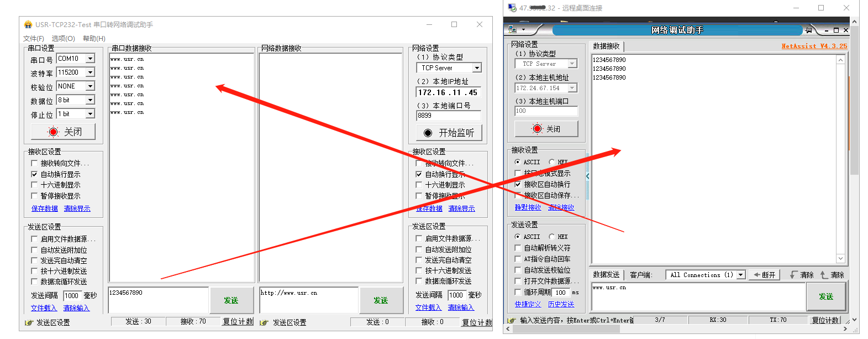Select the 数据发送 tab in NetAssist
868x339 pixels.
click(x=606, y=275)
